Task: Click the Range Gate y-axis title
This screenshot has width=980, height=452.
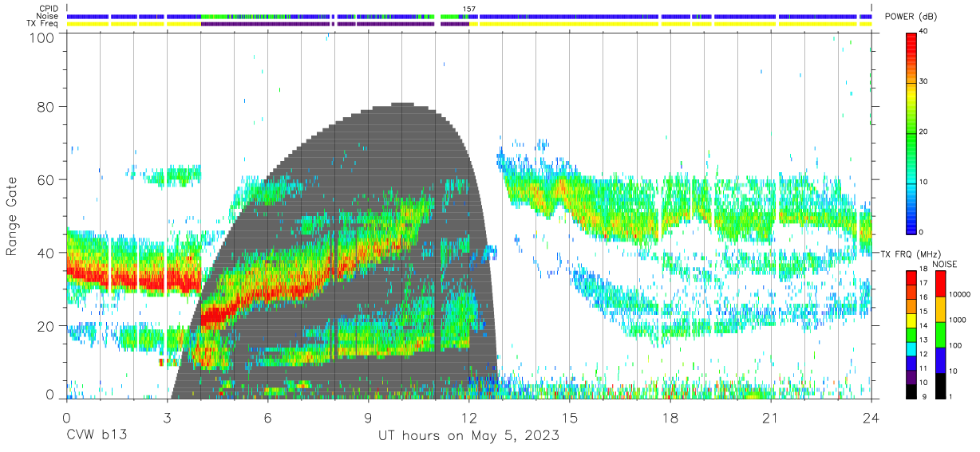Action: pos(13,217)
